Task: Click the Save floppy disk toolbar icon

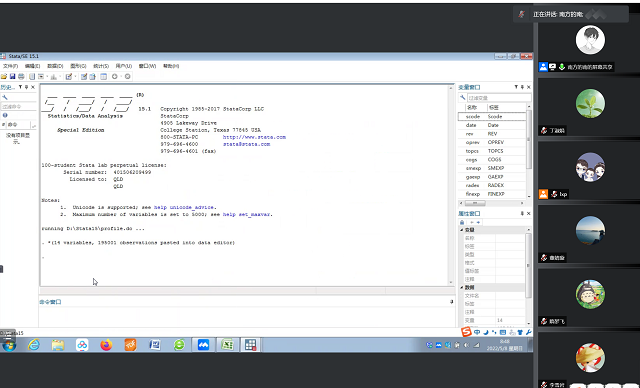Action: (12, 76)
